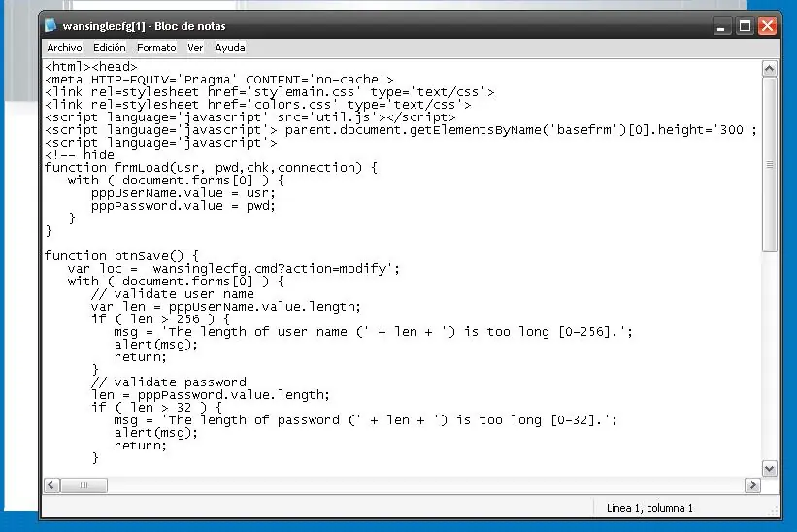Open the Formato menu
This screenshot has width=797, height=532.
(156, 48)
